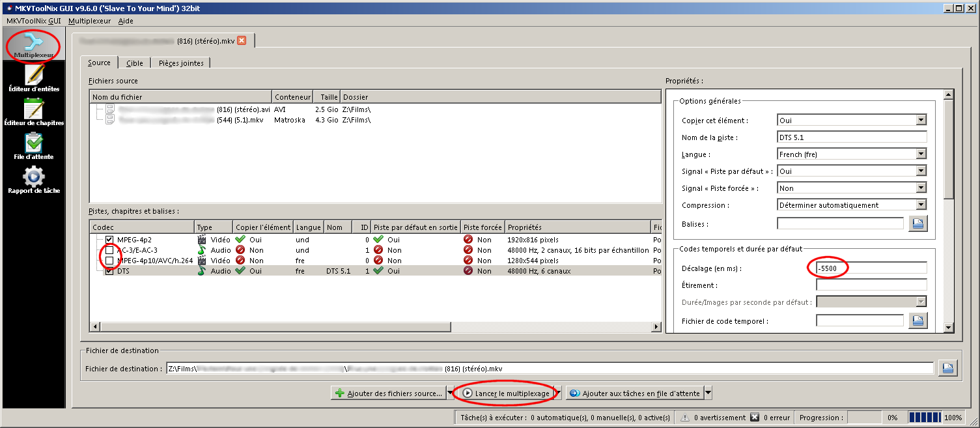Click the audio note icon on the DTS row
Viewport: 980px width, 428px height.
203,271
